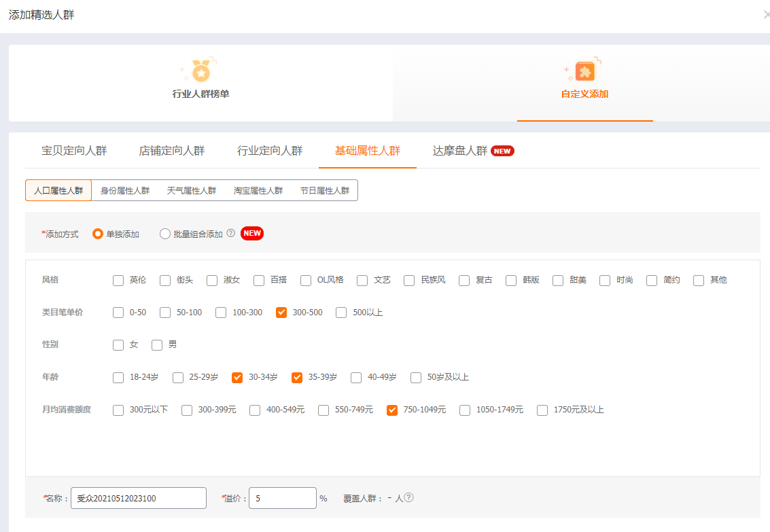770x532 pixels.
Task: Check the 1750元及以上 spending checkbox
Action: click(542, 410)
